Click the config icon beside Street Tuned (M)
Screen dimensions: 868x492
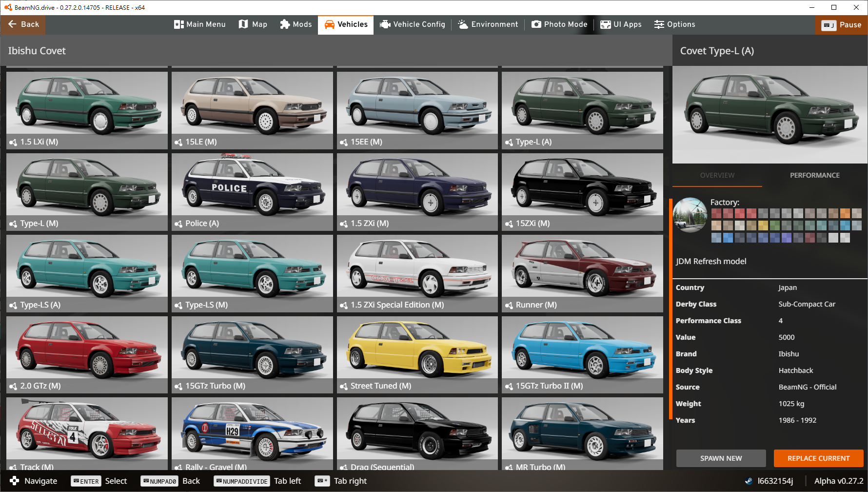coord(344,387)
